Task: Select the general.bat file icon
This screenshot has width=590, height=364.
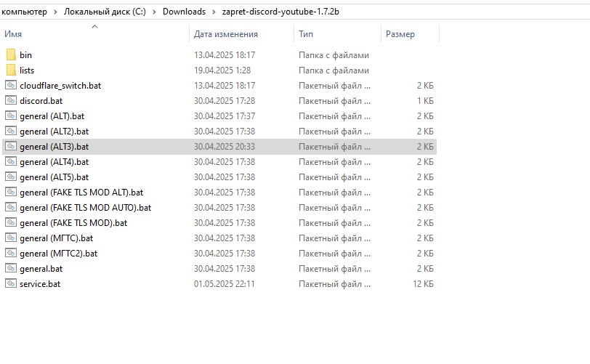Action: click(10, 268)
